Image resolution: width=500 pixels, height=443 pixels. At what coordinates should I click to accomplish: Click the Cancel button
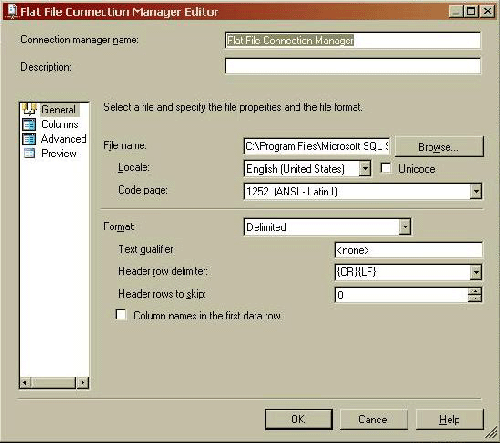click(x=374, y=419)
